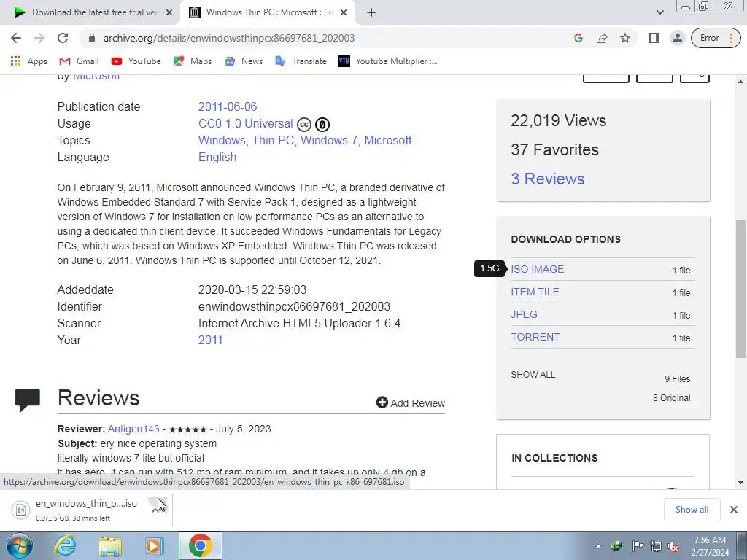Open the Chrome profile avatar
Viewport: 747px width, 560px height.
click(x=677, y=38)
